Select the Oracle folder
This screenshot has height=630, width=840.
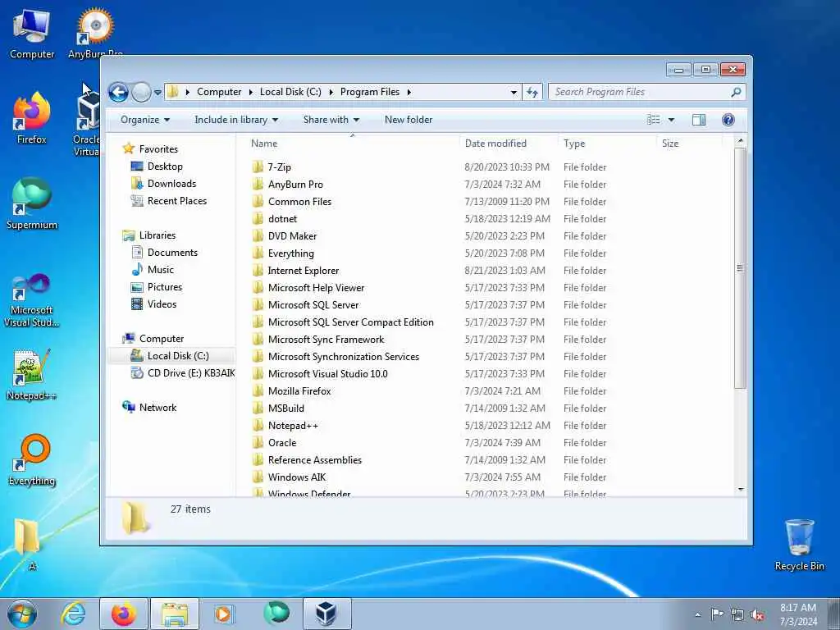[282, 442]
